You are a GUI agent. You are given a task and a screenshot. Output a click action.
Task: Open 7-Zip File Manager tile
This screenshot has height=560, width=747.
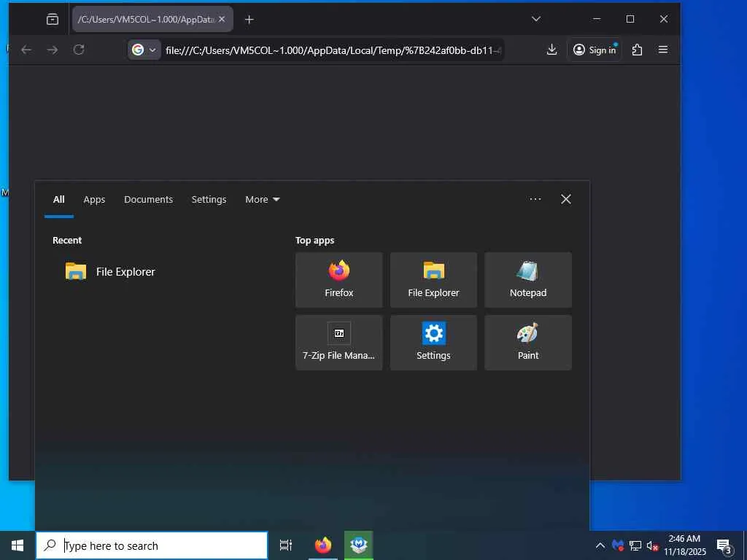pyautogui.click(x=338, y=343)
